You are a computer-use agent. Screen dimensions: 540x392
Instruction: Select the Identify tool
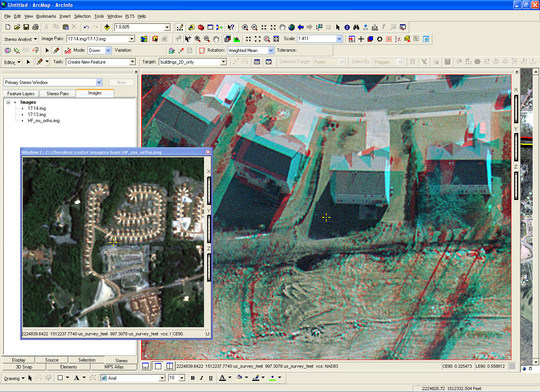click(347, 27)
